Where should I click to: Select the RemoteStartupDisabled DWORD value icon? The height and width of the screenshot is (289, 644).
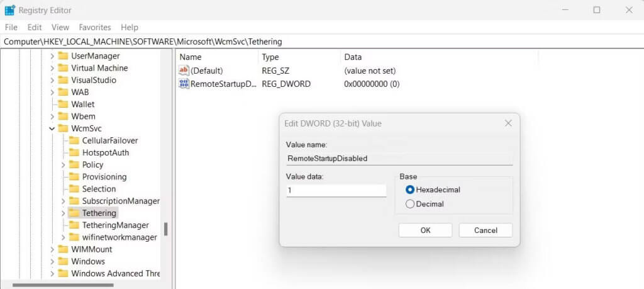click(x=184, y=84)
